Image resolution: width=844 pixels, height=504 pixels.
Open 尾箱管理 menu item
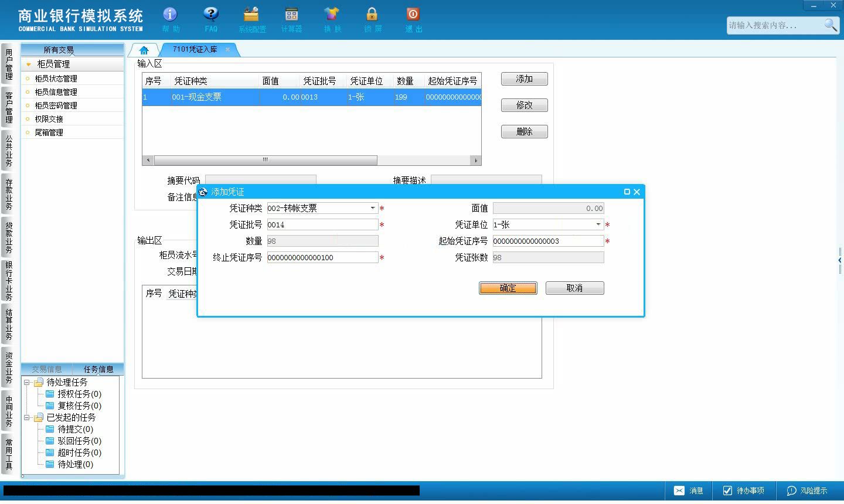click(x=73, y=132)
